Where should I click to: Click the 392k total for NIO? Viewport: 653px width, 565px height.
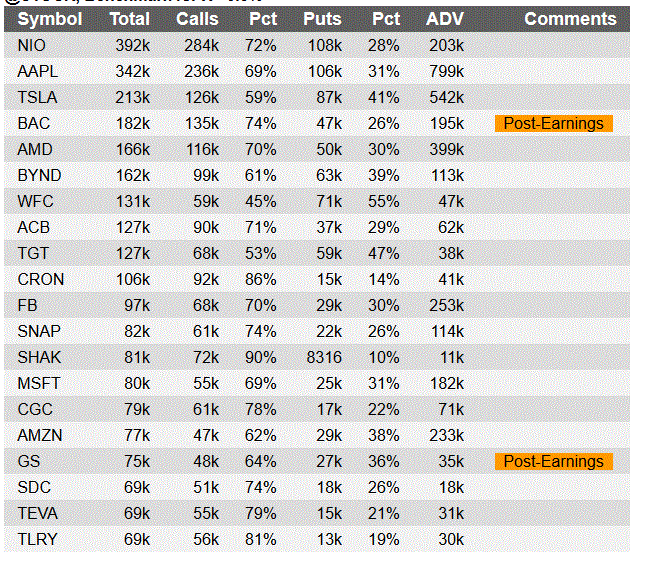pyautogui.click(x=132, y=45)
